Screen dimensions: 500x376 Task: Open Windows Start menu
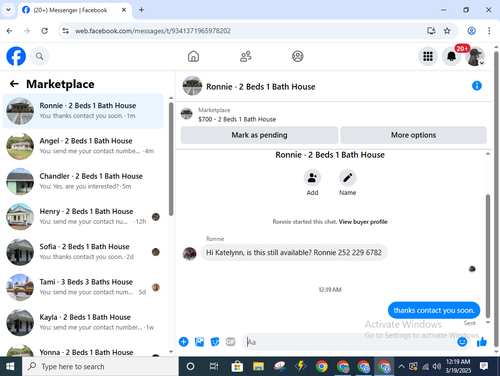point(10,366)
